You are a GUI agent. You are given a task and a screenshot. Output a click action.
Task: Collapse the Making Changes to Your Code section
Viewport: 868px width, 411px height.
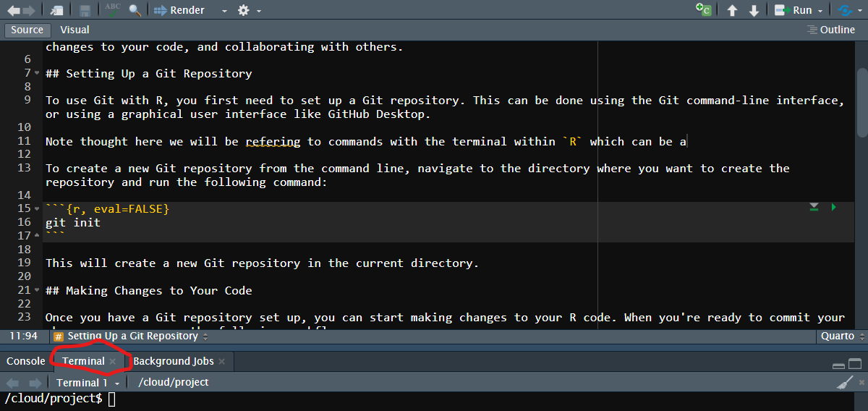click(x=37, y=291)
